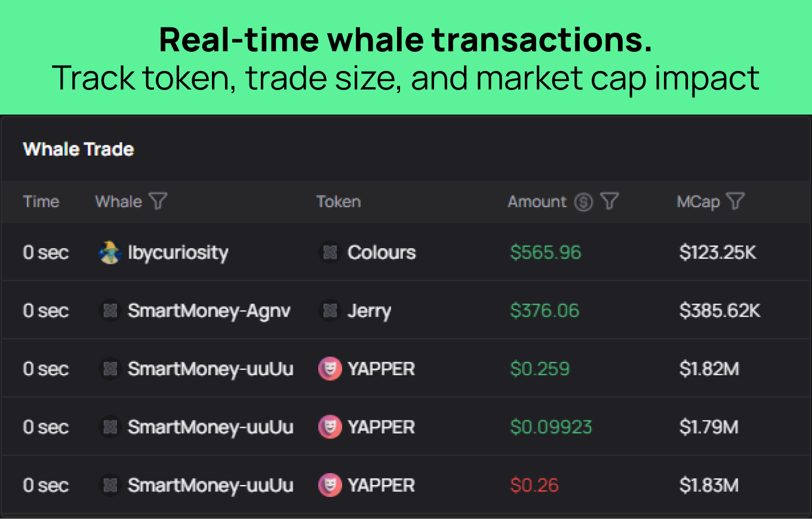The image size is (812, 519).
Task: Click the red $0.26 sell amount
Action: pyautogui.click(x=534, y=485)
